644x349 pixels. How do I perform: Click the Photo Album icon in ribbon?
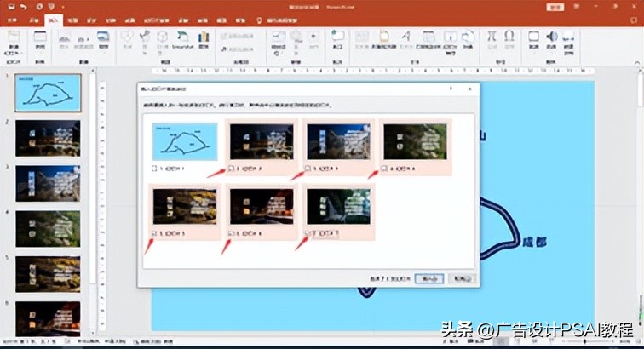pyautogui.click(x=103, y=36)
